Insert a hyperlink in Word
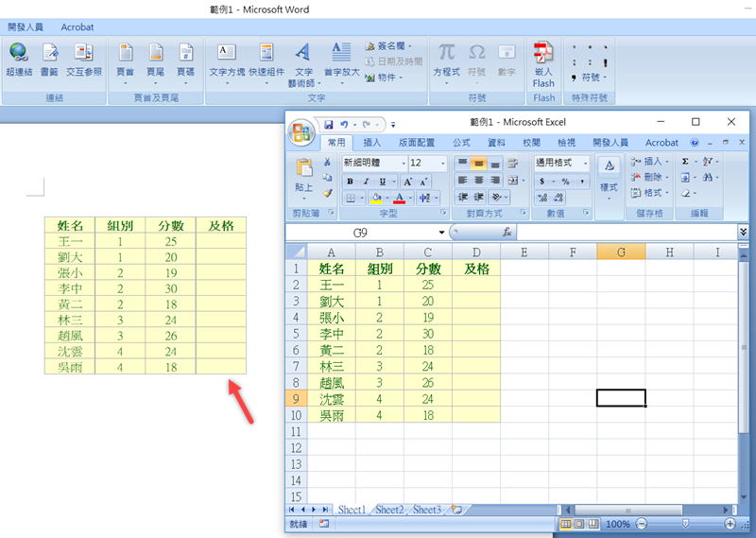 click(x=19, y=61)
